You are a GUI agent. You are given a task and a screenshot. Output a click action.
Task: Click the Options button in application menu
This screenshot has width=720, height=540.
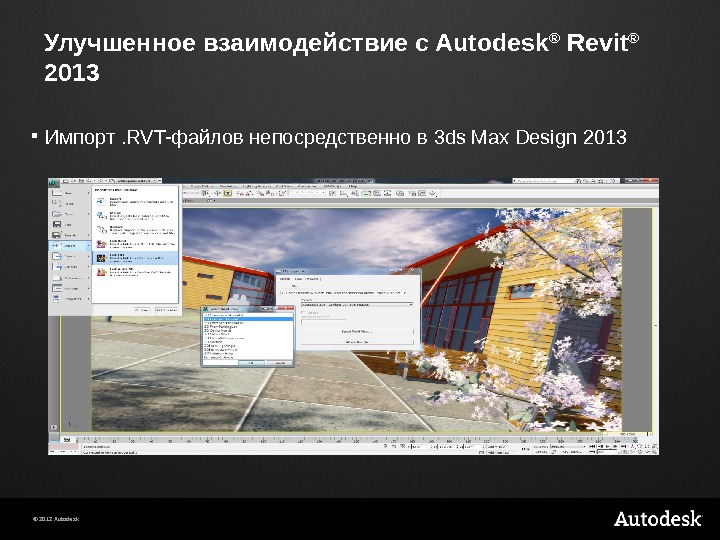pyautogui.click(x=142, y=310)
